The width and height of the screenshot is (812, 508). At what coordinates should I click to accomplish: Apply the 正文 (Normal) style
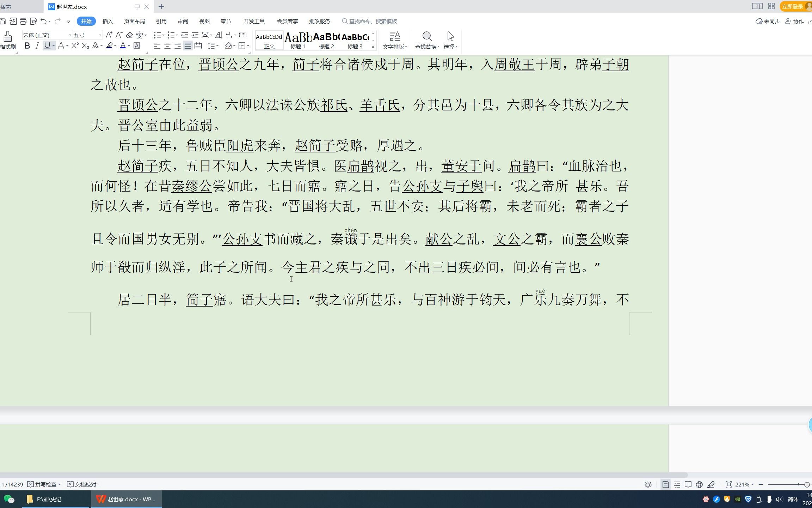[x=269, y=40]
